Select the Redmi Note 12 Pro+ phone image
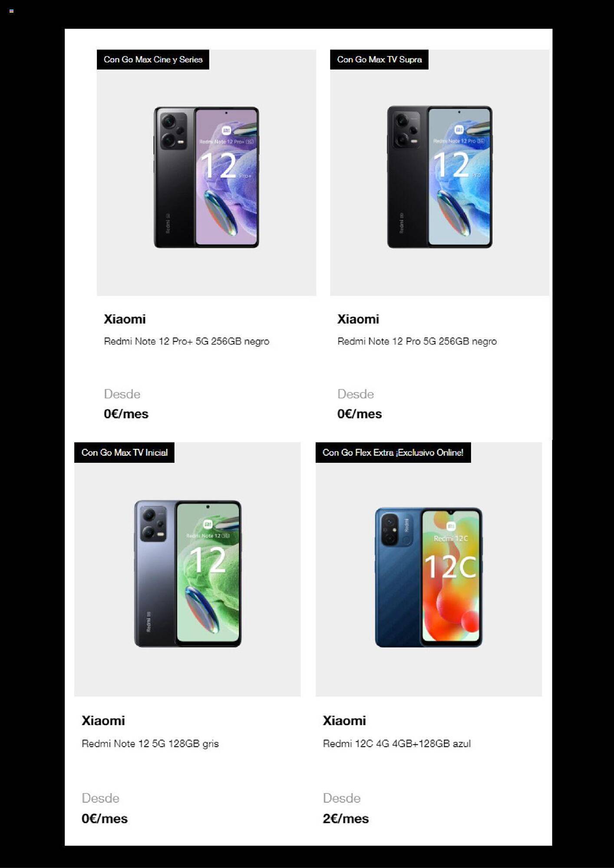 (206, 177)
